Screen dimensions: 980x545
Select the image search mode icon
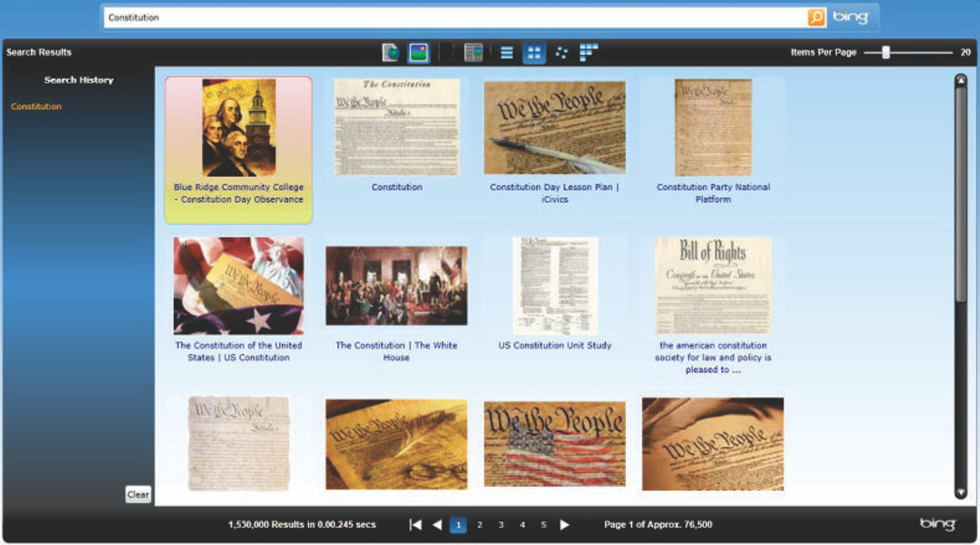coord(419,53)
